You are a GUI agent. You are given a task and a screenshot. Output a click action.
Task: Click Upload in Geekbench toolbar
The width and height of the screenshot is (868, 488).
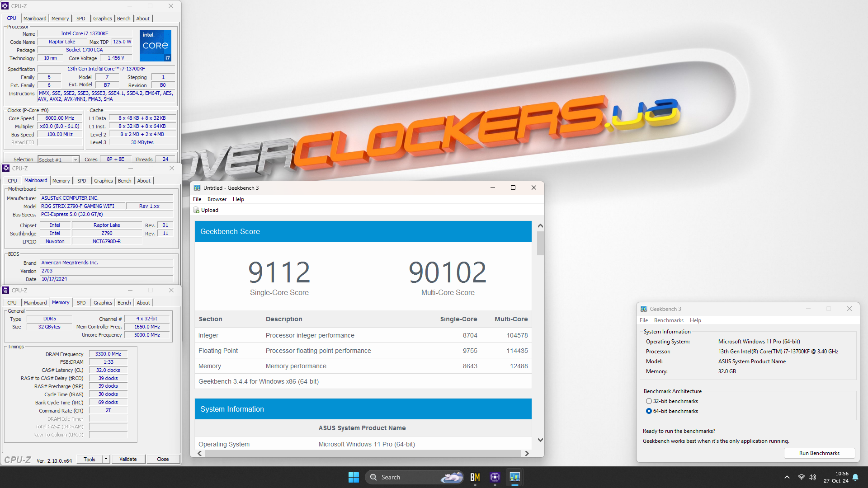click(206, 210)
